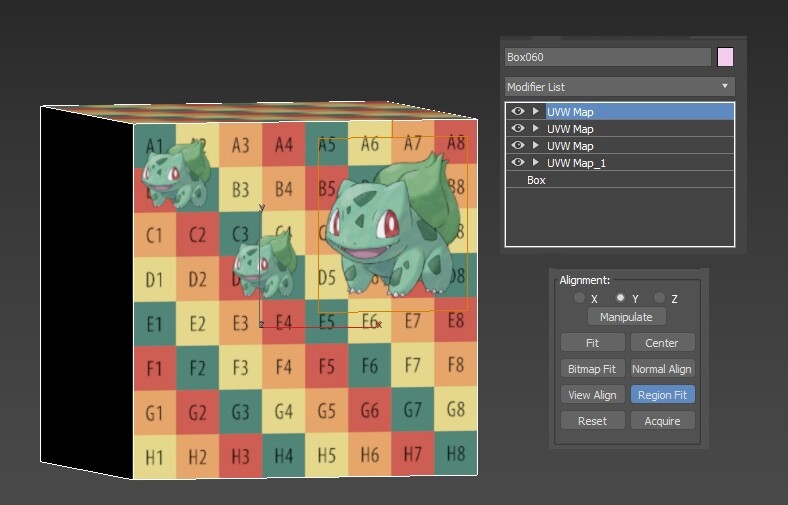Click the Acquire button
This screenshot has width=788, height=505.
pyautogui.click(x=662, y=421)
